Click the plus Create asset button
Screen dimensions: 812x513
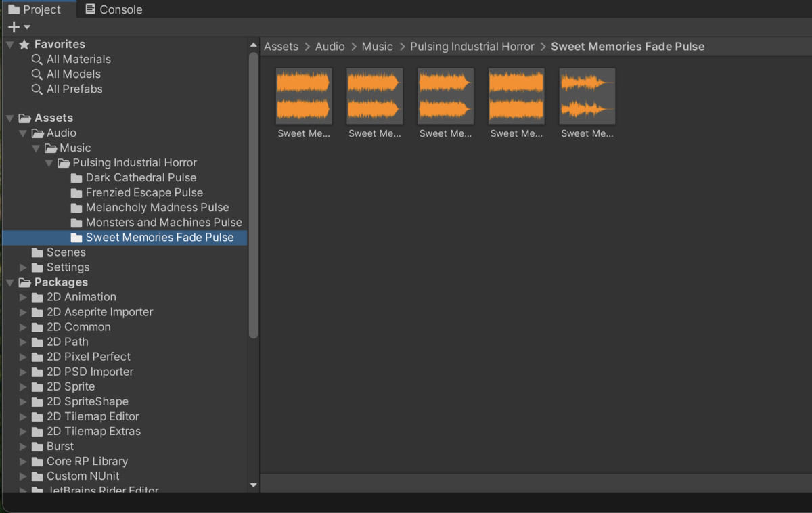[x=14, y=27]
